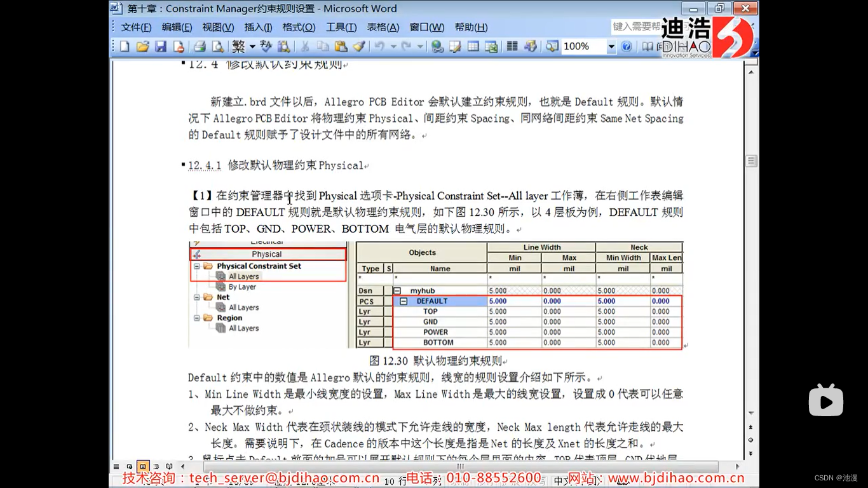Open Print Preview from the toolbar

[217, 46]
